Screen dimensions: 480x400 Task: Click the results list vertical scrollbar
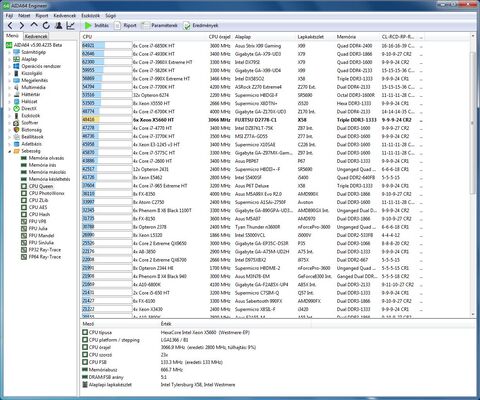(473, 122)
